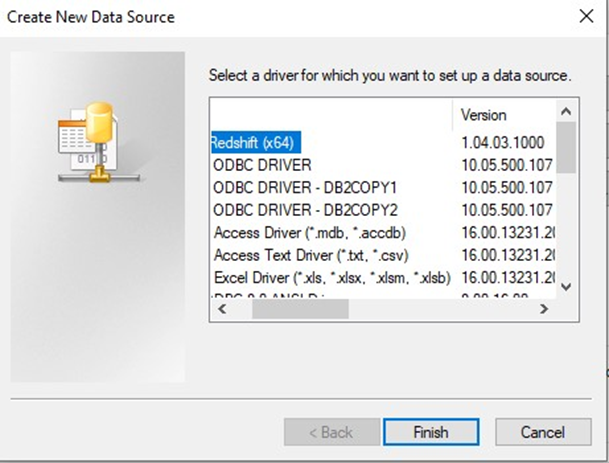The image size is (609, 463).
Task: Click the horizontal scrollbar left arrow
Action: [x=222, y=310]
